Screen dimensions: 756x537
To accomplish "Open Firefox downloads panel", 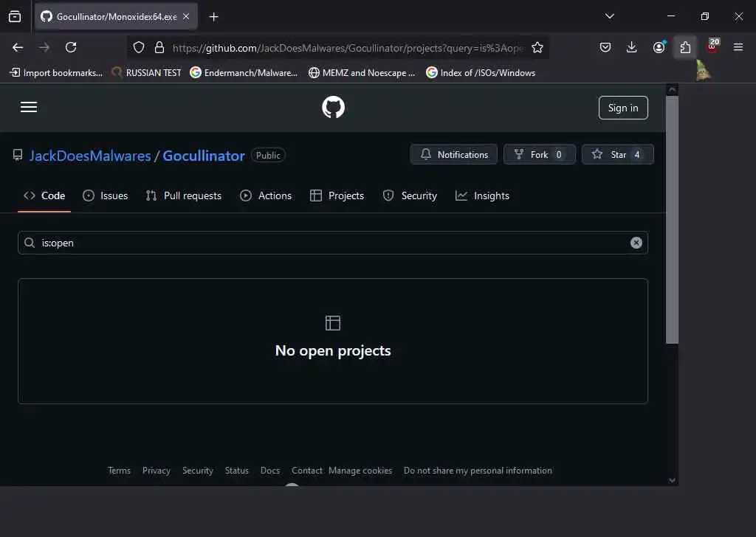I will coord(632,47).
